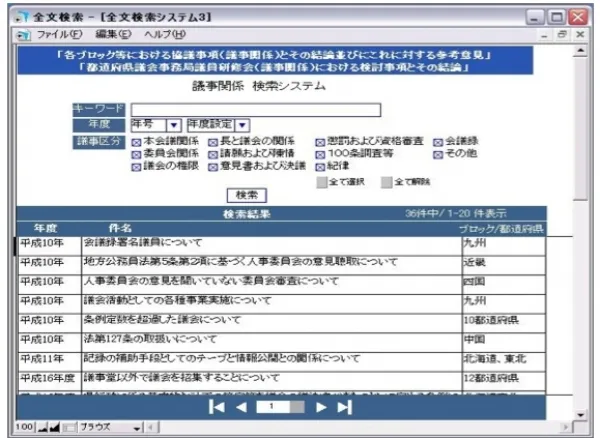Click the zoom in mountain icon in the status bar
Viewport: 600px width, 438px height.
(x=54, y=427)
